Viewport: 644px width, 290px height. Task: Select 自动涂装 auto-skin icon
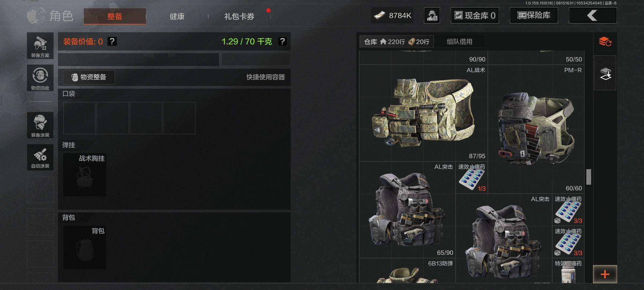point(40,157)
